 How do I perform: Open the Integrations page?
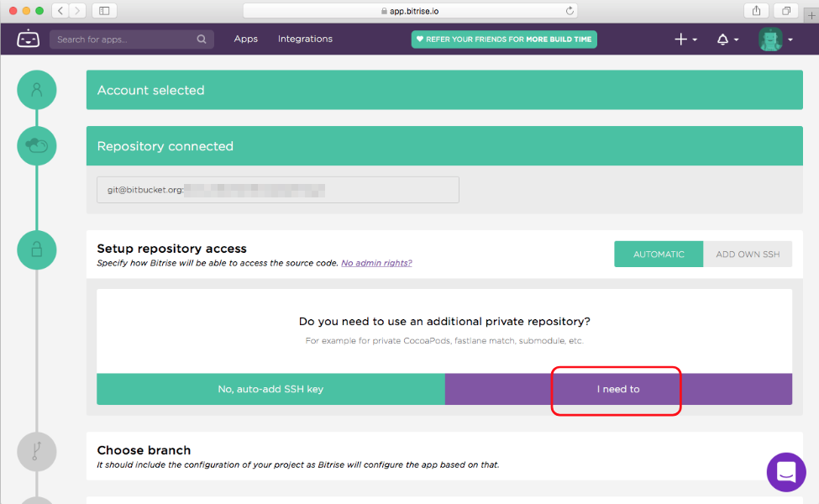tap(305, 39)
